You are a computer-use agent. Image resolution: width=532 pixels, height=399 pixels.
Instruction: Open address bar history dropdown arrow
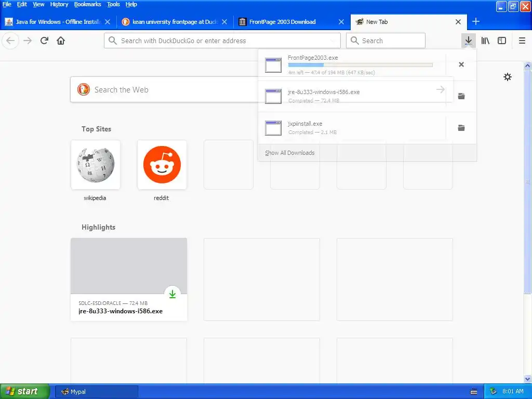(333, 41)
